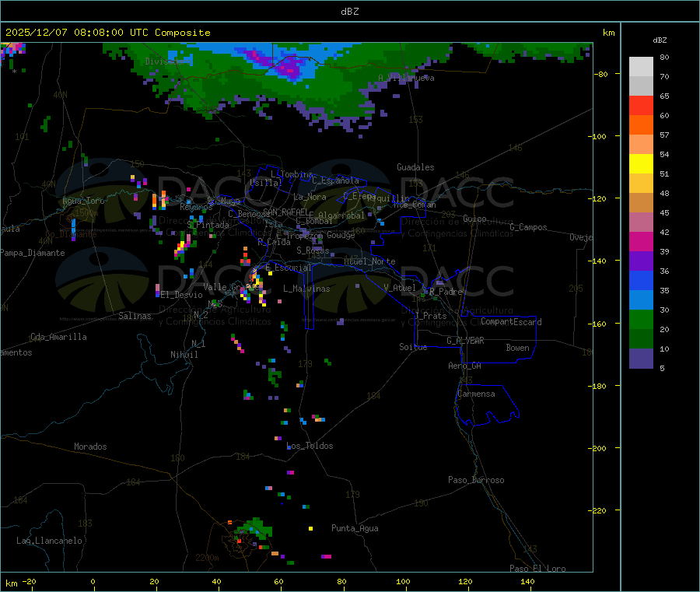Click the Paso_Barroso location label
700x592 pixels.
point(476,480)
